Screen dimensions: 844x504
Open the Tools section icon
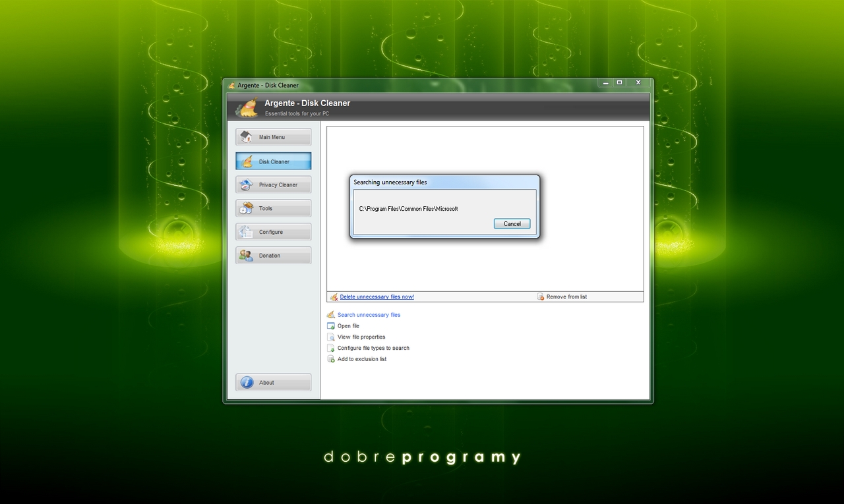(247, 208)
